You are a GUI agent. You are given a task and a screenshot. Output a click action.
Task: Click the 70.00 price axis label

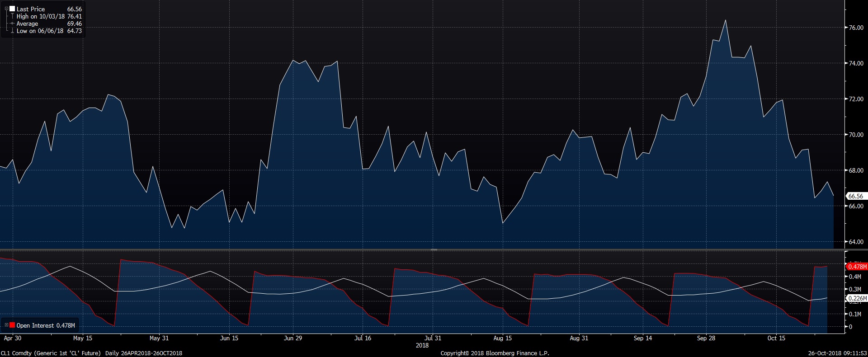(x=856, y=135)
